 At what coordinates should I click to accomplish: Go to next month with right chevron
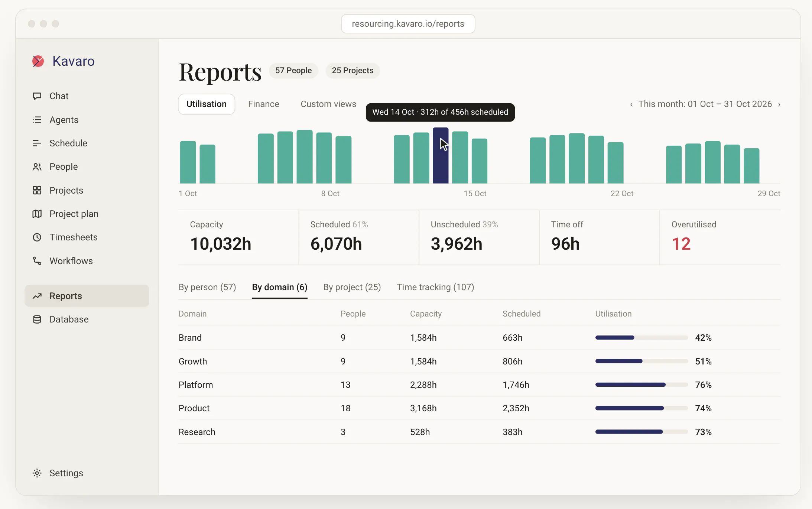click(779, 104)
